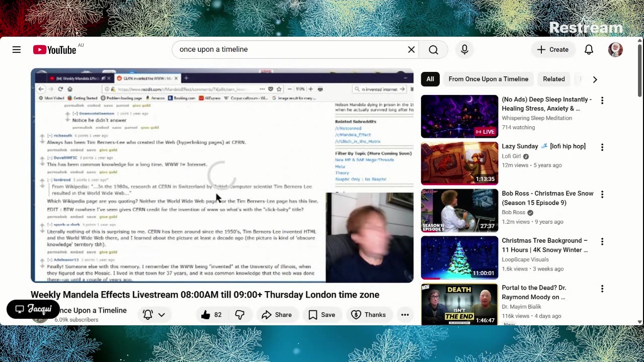644x362 pixels.
Task: Expand subscription notification options chevron
Action: [162, 315]
